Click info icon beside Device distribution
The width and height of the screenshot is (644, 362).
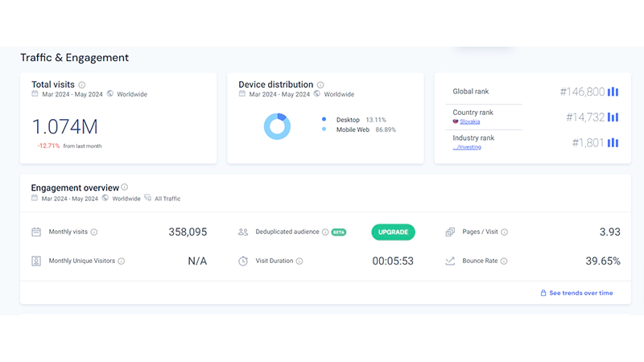[x=320, y=84]
